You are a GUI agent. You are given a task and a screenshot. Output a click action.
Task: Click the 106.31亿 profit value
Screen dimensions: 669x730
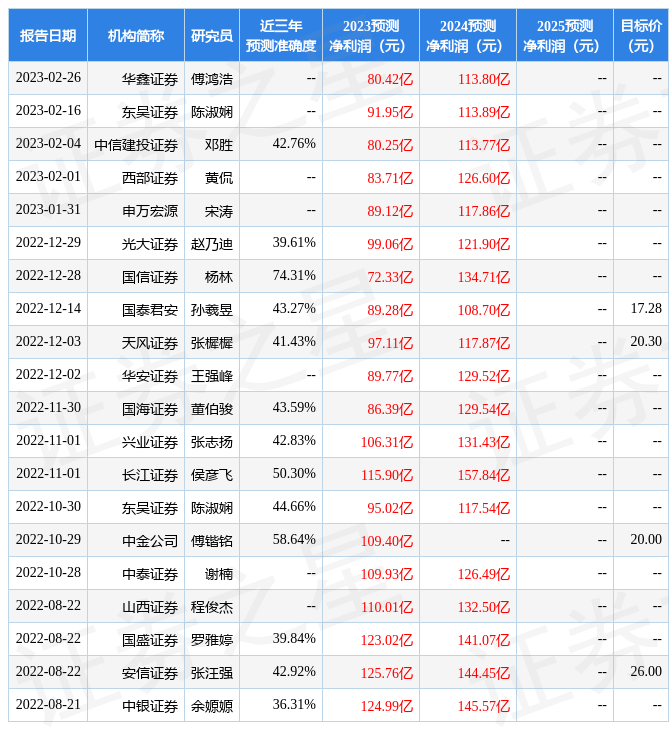tap(387, 442)
